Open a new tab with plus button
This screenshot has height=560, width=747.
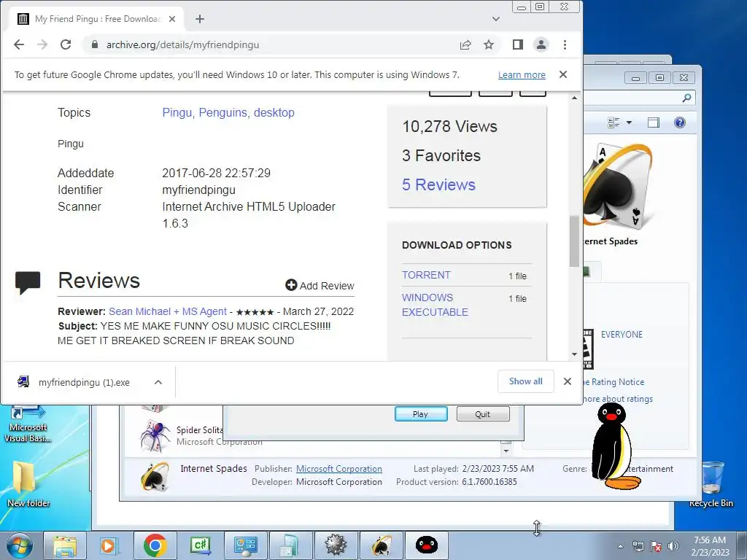pyautogui.click(x=200, y=19)
